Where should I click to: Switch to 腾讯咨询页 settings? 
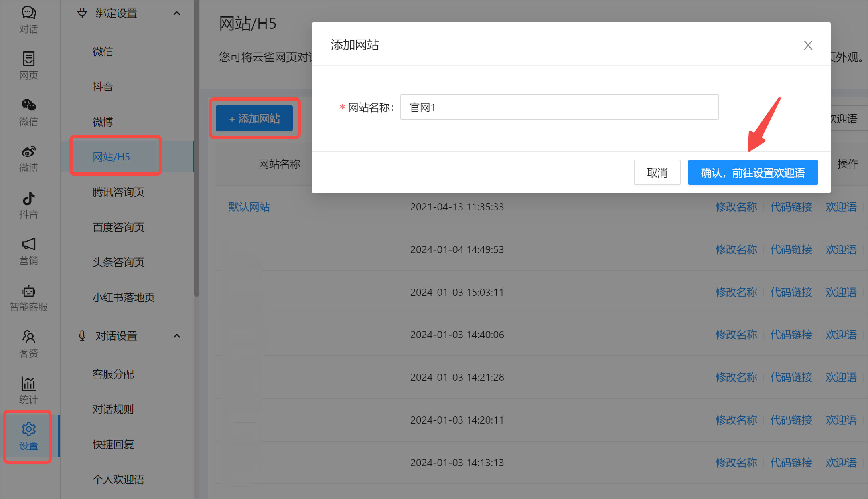pyautogui.click(x=118, y=192)
